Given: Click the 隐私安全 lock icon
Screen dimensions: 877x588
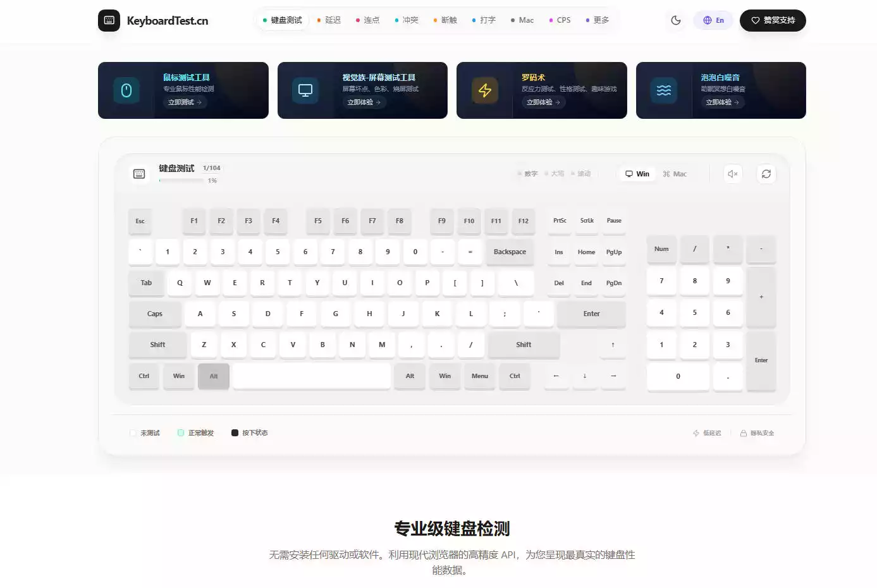Looking at the screenshot, I should 744,433.
